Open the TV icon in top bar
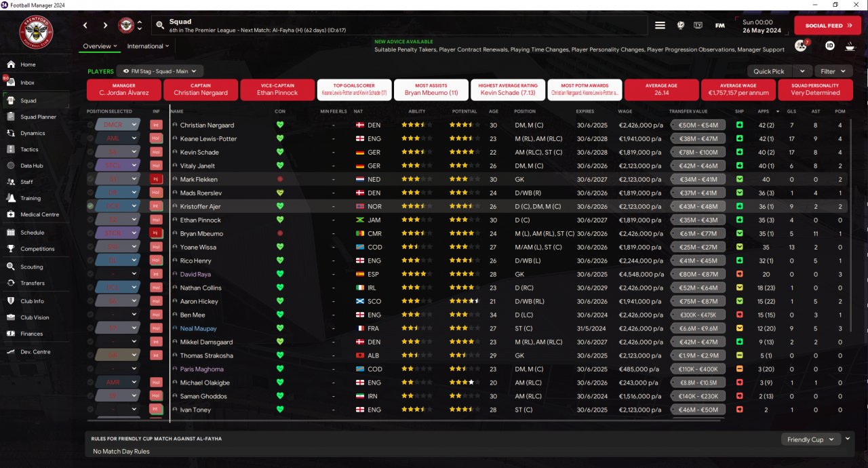The image size is (868, 468). pyautogui.click(x=698, y=26)
